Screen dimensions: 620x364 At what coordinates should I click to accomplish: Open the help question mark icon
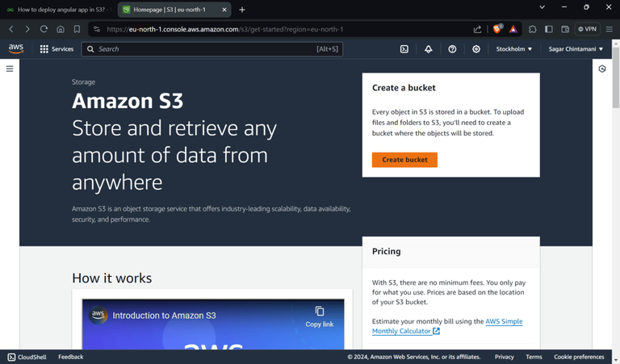click(x=452, y=49)
